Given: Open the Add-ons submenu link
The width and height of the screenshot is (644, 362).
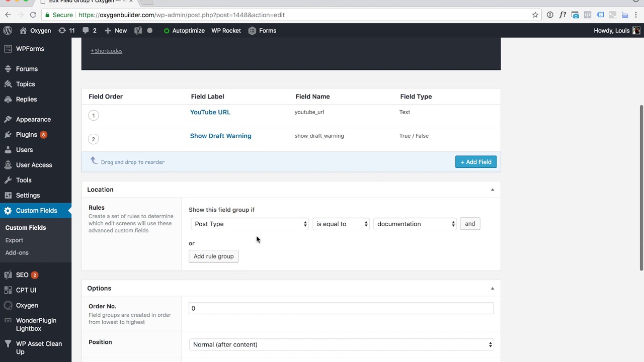Looking at the screenshot, I should coord(17,253).
